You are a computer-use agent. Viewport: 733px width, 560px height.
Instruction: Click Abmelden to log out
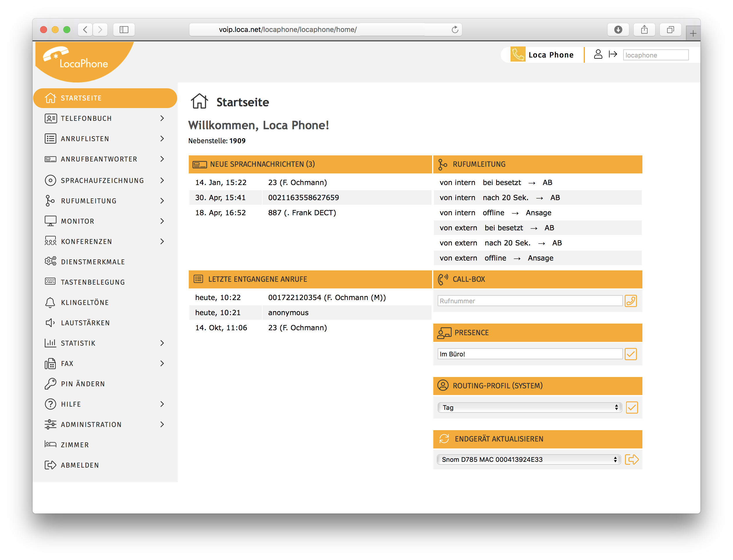pos(80,465)
